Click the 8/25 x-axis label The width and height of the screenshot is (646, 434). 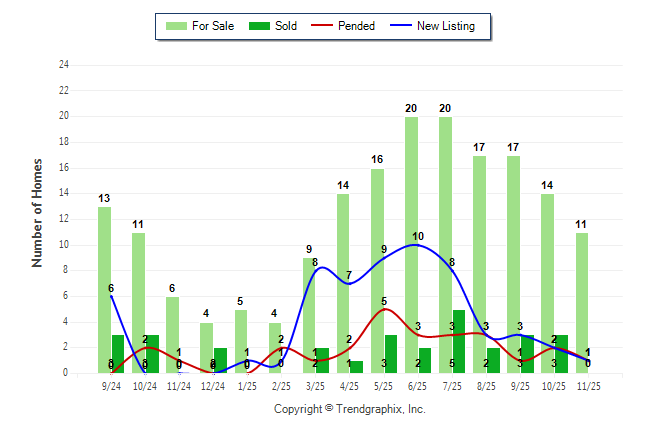tap(486, 386)
